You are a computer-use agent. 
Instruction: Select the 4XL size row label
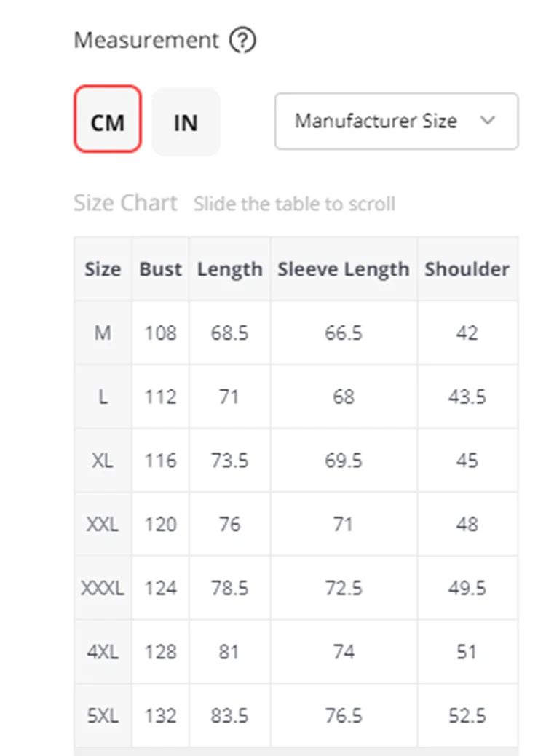point(103,652)
